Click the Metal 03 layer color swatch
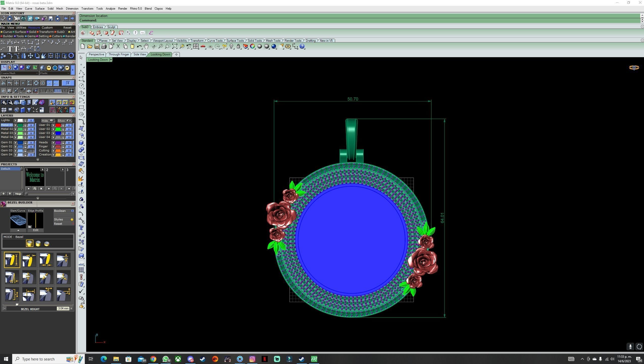This screenshot has height=364, width=644. 20,133
